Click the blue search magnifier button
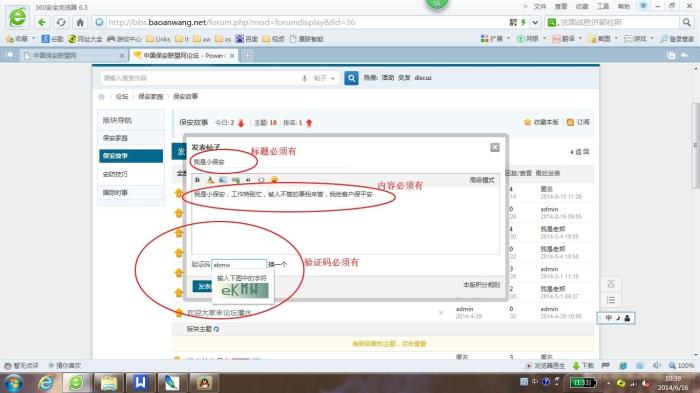This screenshot has height=393, width=700. coord(351,78)
